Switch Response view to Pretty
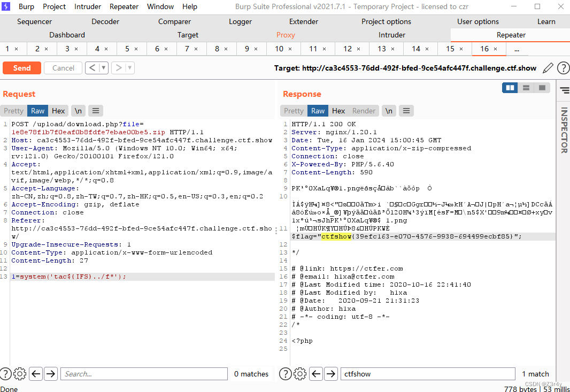The height and width of the screenshot is (392, 570). tap(294, 111)
